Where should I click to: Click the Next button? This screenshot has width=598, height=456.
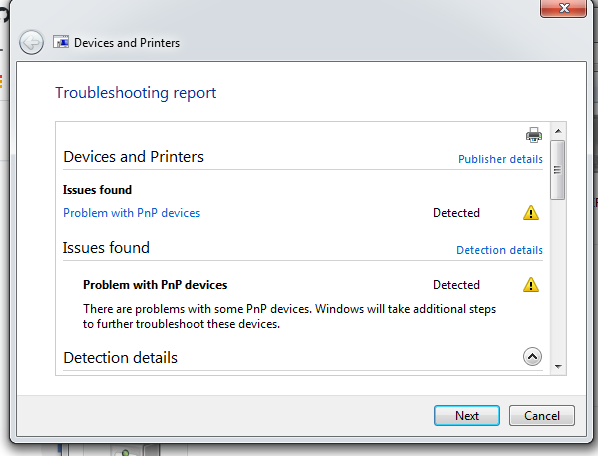467,416
